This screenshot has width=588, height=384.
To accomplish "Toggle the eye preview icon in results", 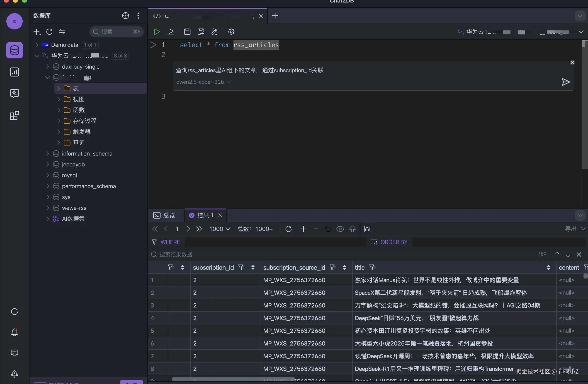I will click(340, 229).
